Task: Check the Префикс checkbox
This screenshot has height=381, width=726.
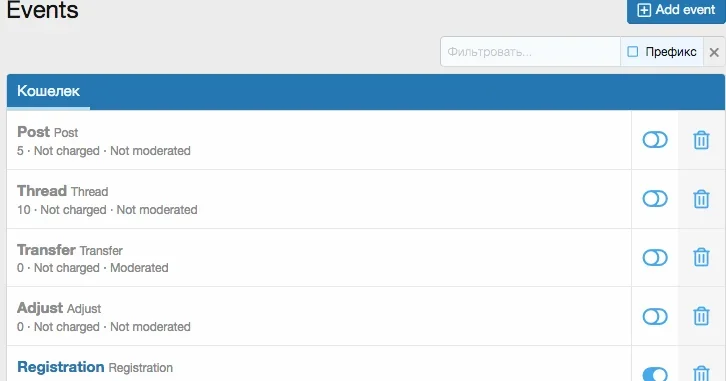Action: [x=632, y=51]
